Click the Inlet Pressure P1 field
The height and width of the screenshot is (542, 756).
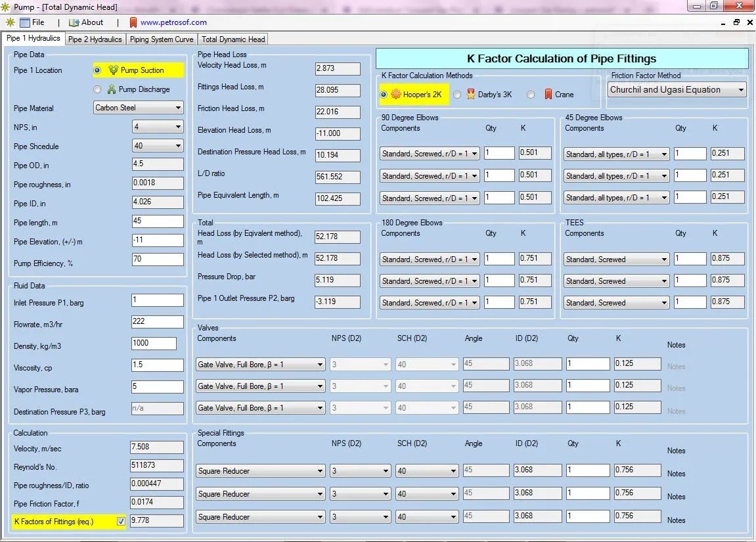click(158, 300)
